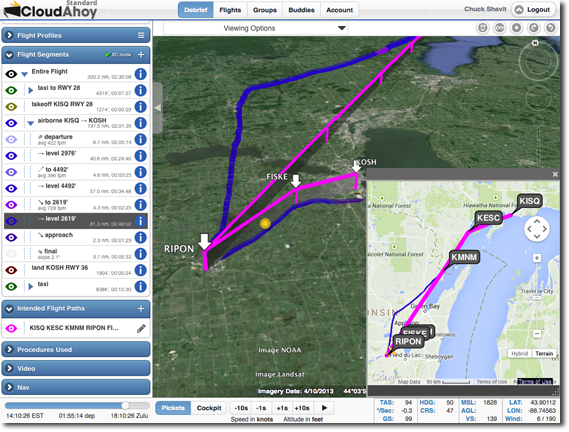The height and width of the screenshot is (432, 569).
Task: Click the compass ring on the 3D map
Action: [538, 62]
